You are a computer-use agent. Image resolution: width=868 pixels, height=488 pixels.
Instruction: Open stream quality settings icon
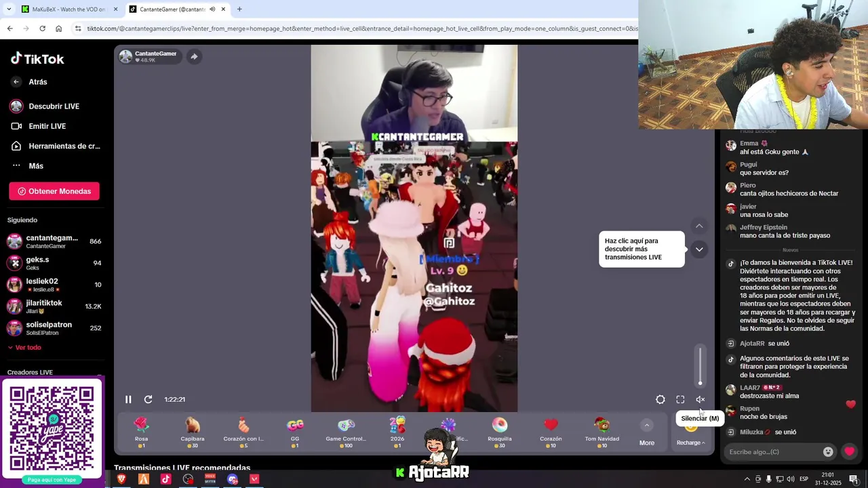(660, 399)
